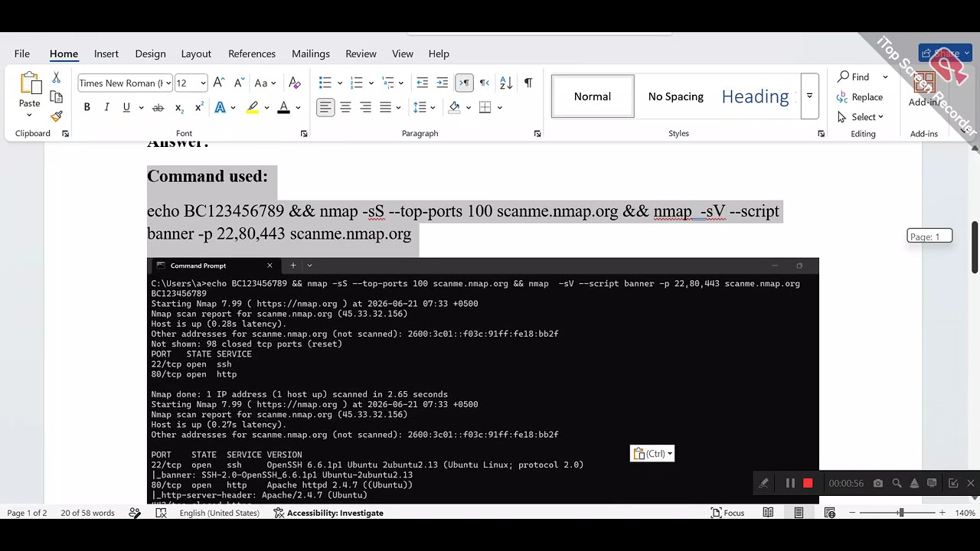Expand the Styles gallery arrow
The width and height of the screenshot is (980, 551).
tap(809, 96)
